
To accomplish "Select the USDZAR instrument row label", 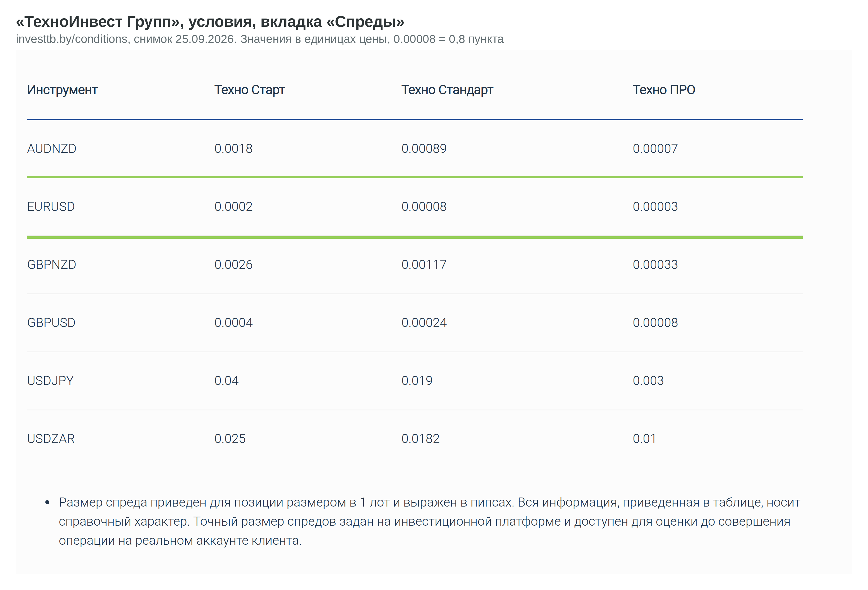I will pos(51,439).
